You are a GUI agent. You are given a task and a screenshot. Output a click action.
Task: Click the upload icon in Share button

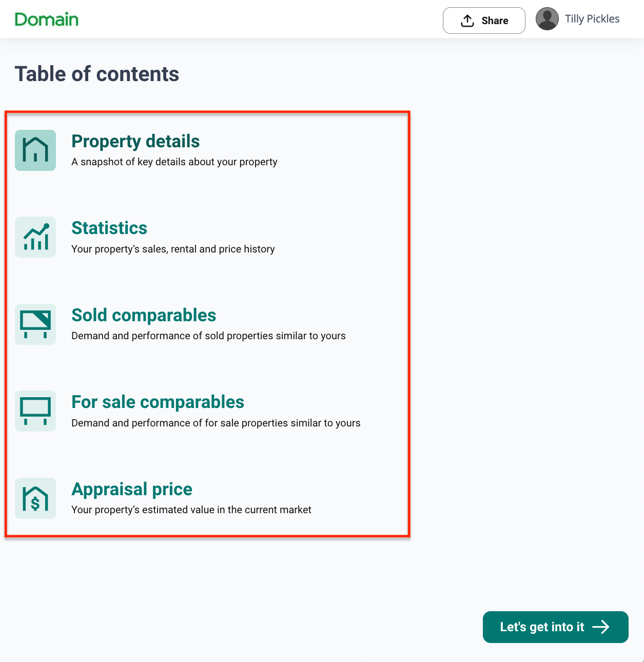[x=467, y=21]
